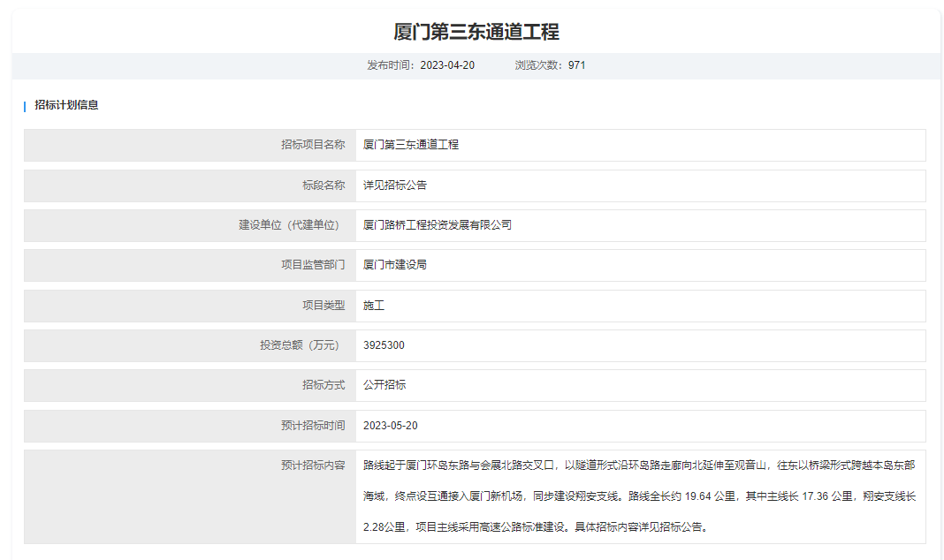Screen dimensions: 944x560
Task: Click the view count 浏览次数：971
Action: pos(551,65)
